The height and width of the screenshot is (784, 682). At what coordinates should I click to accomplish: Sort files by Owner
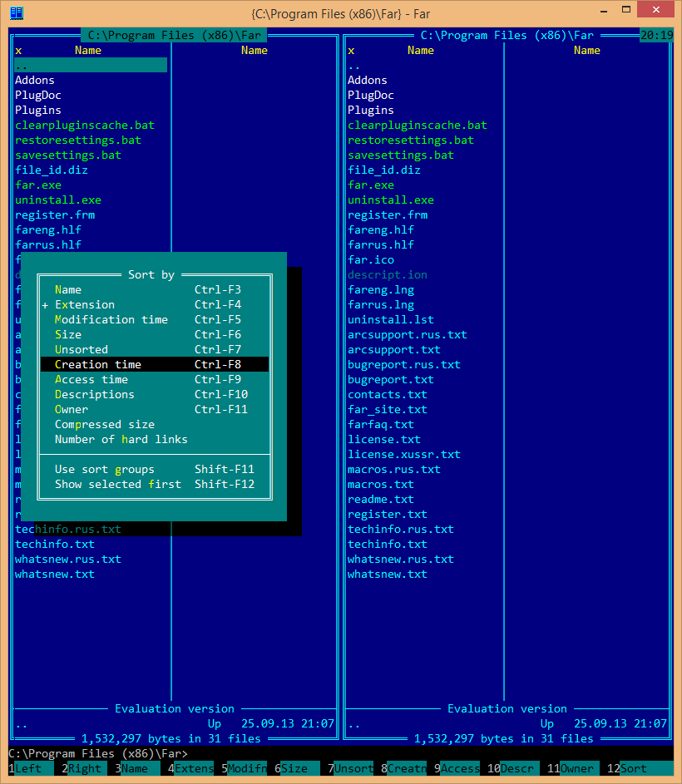coord(155,410)
